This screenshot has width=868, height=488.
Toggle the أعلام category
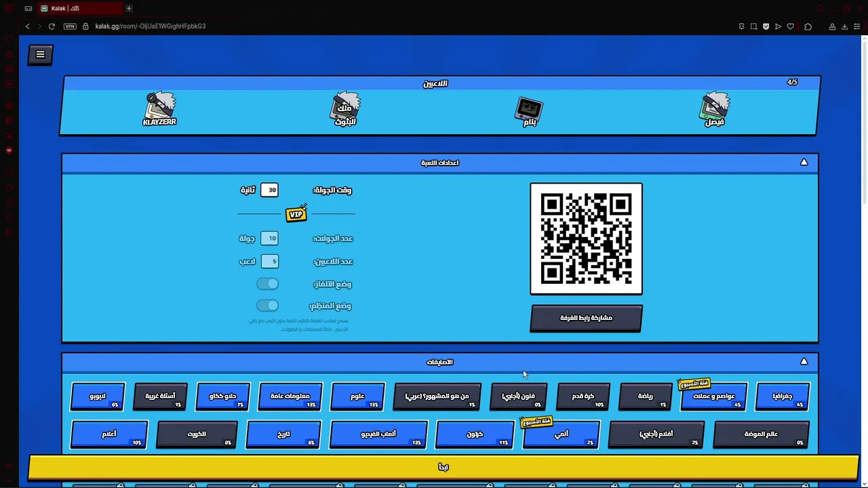point(109,434)
